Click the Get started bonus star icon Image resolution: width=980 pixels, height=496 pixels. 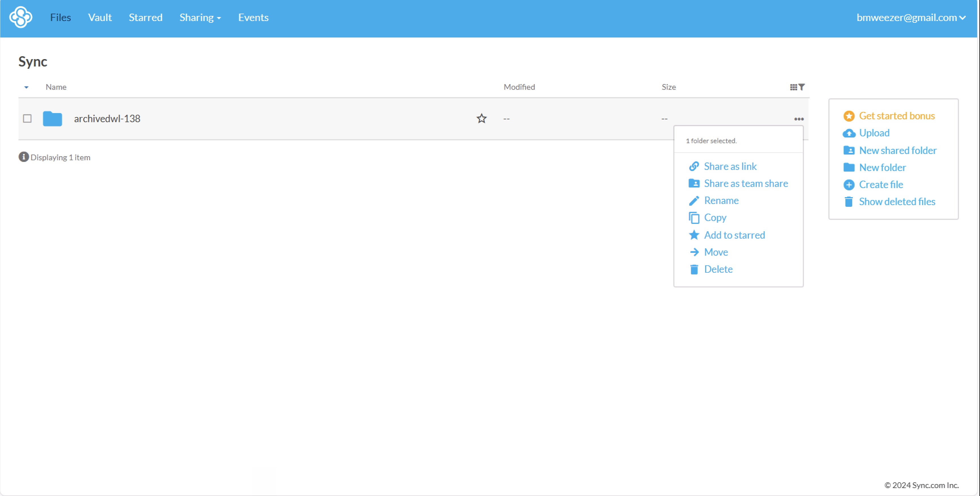coord(849,116)
